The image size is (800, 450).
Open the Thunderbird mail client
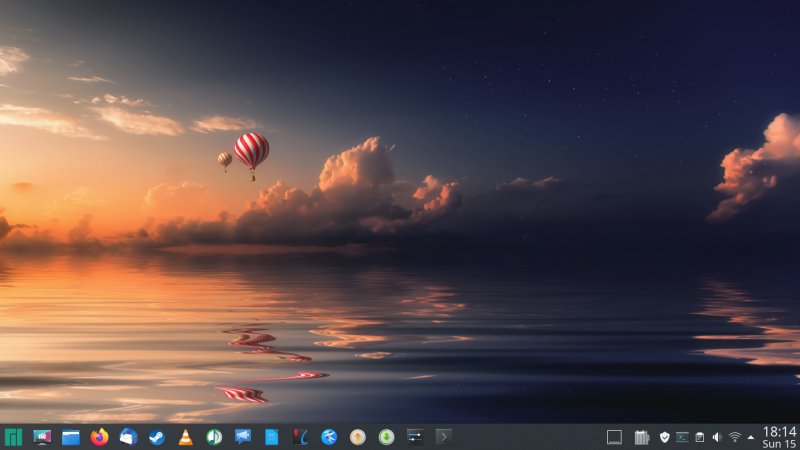coord(128,437)
